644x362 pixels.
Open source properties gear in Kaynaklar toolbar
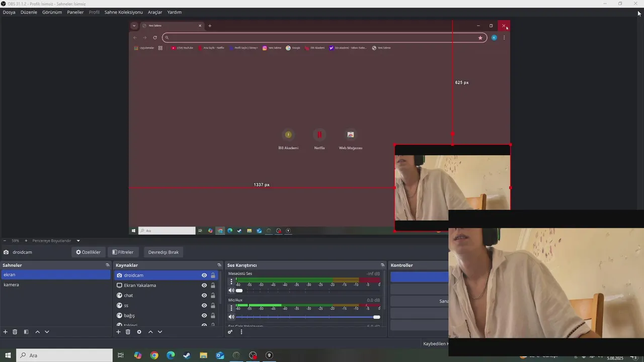pyautogui.click(x=139, y=332)
